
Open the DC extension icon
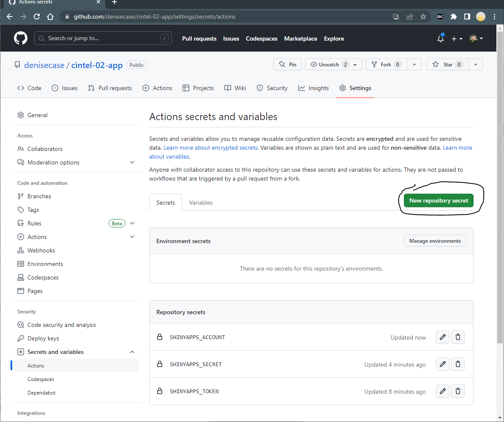coord(440,17)
